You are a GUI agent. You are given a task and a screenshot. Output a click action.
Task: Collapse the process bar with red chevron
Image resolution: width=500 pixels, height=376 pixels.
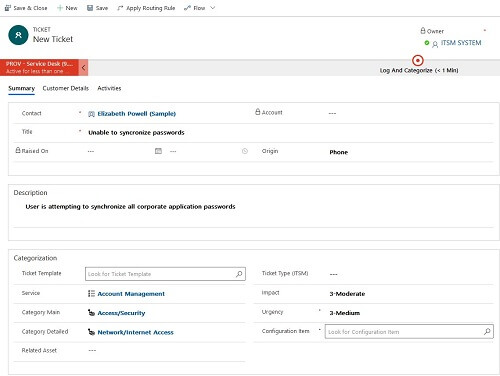[x=83, y=68]
